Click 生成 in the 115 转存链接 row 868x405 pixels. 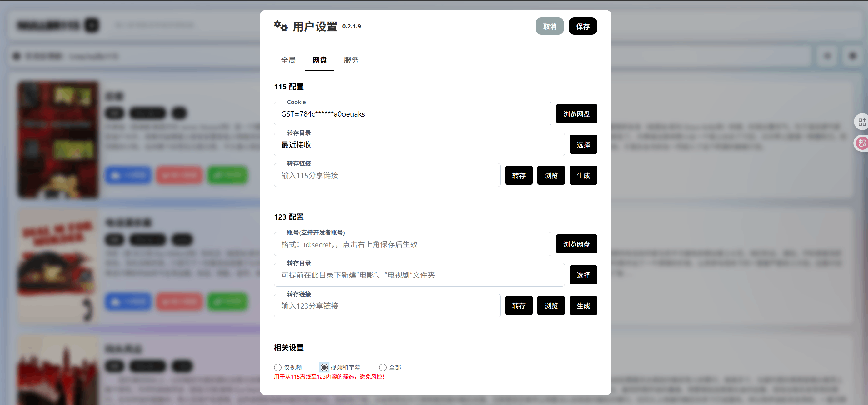click(583, 176)
